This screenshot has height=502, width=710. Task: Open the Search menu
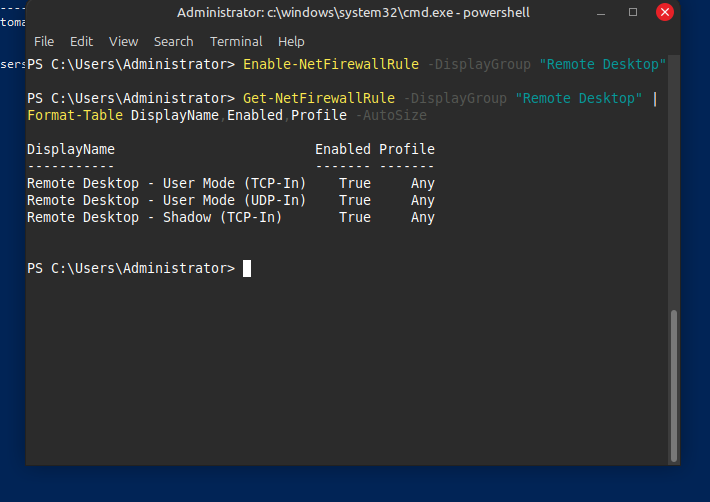173,41
